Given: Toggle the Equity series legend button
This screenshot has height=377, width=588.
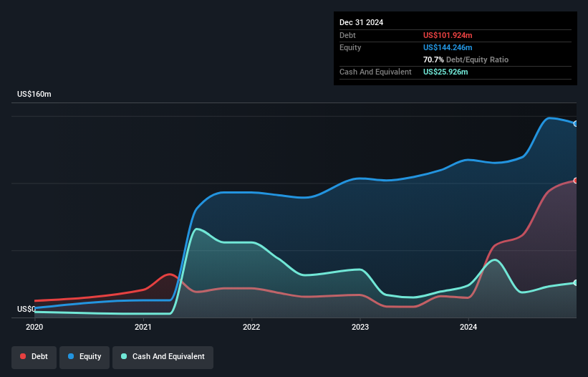Looking at the screenshot, I should 85,357.
